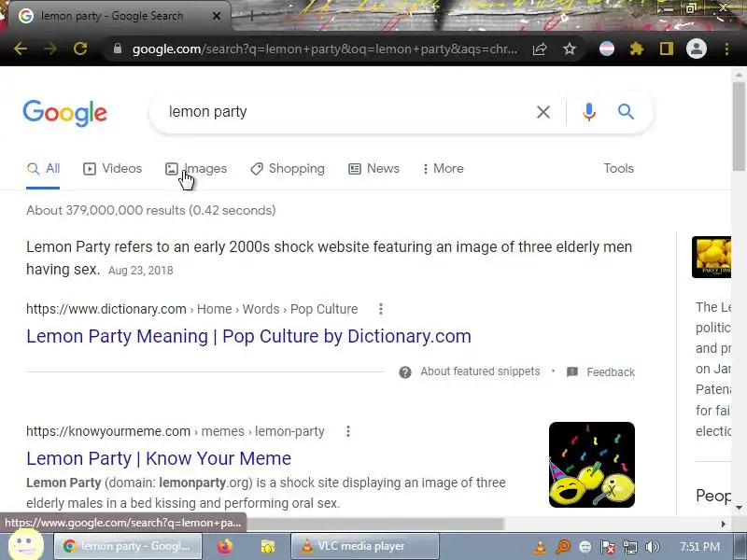747x560 pixels.
Task: Click the orange magnifier tray icon
Action: (563, 547)
